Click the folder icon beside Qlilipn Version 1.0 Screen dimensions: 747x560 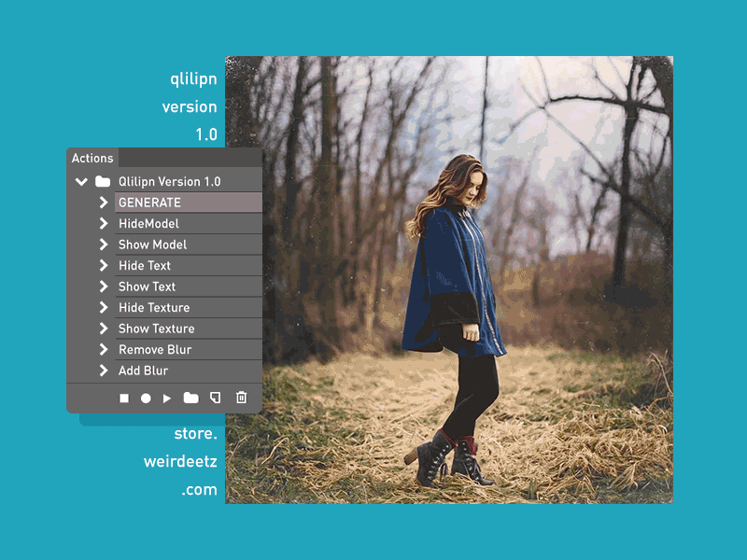pos(103,181)
